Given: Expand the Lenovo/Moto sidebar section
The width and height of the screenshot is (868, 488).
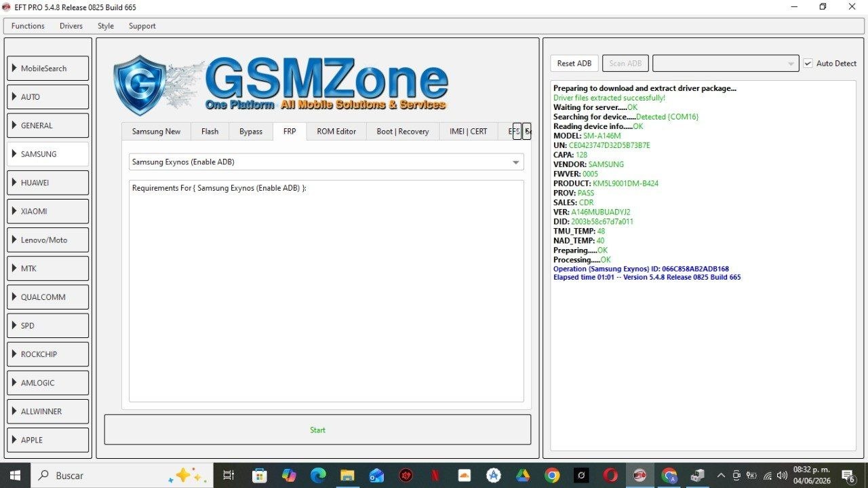Looking at the screenshot, I should 48,240.
